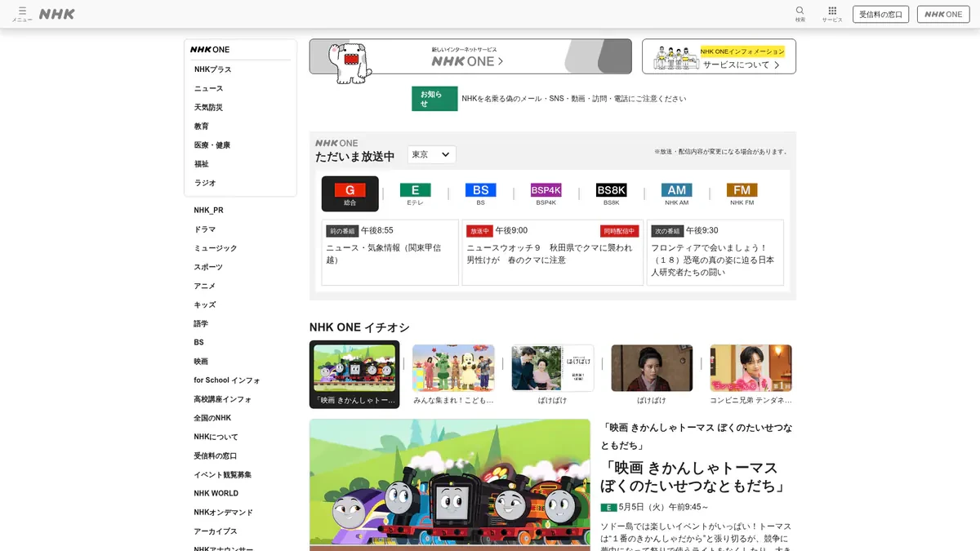This screenshot has height=551, width=980.
Task: Click the NHK ONE header button
Action: click(x=943, y=14)
